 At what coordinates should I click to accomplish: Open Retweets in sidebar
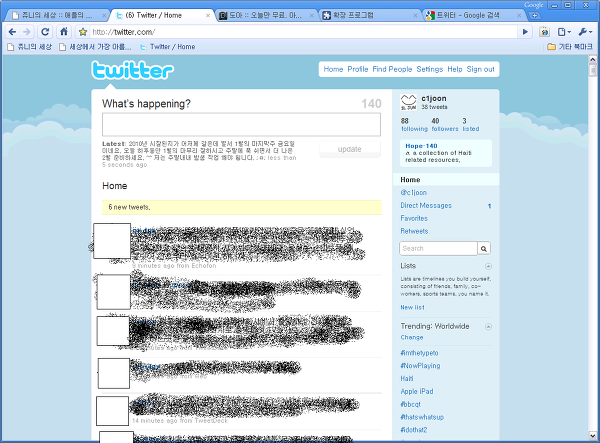(414, 231)
